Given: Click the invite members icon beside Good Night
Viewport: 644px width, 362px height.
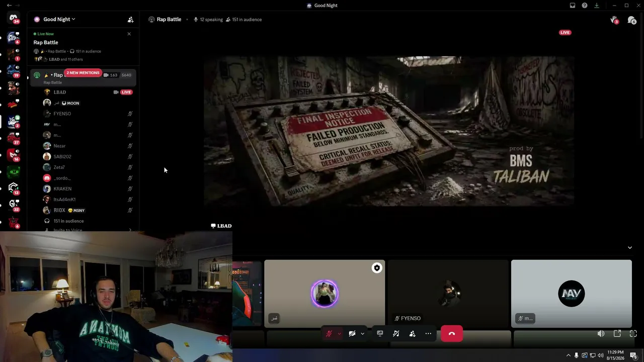Looking at the screenshot, I should pos(130,20).
